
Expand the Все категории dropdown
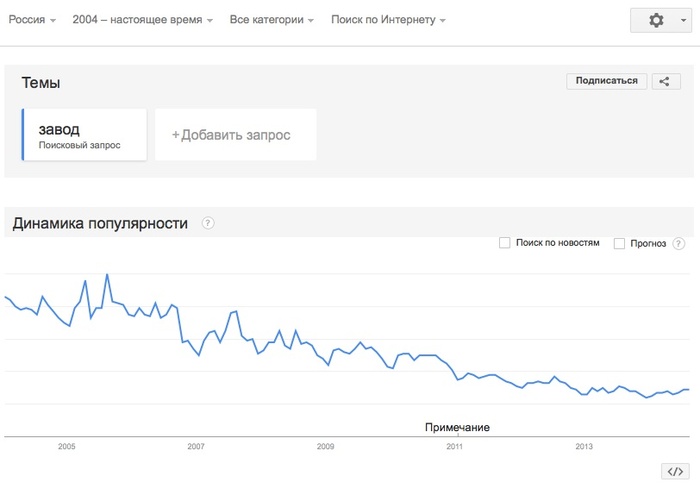271,20
